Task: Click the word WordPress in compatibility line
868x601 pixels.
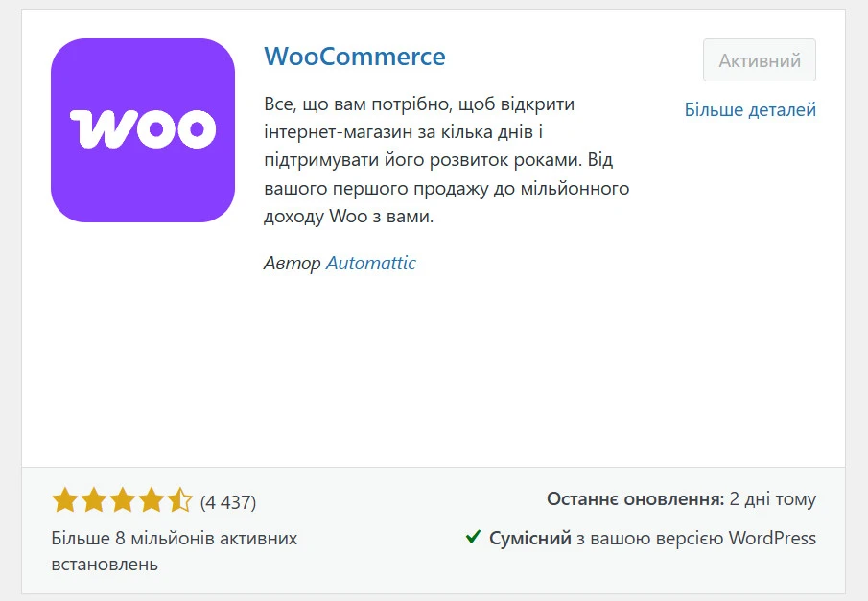Action: point(772,538)
